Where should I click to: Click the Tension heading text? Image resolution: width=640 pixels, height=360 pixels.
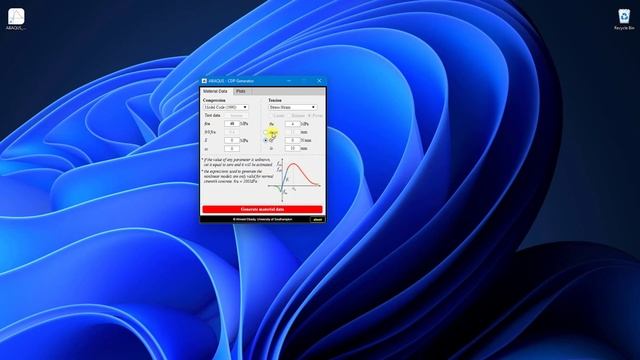275,100
